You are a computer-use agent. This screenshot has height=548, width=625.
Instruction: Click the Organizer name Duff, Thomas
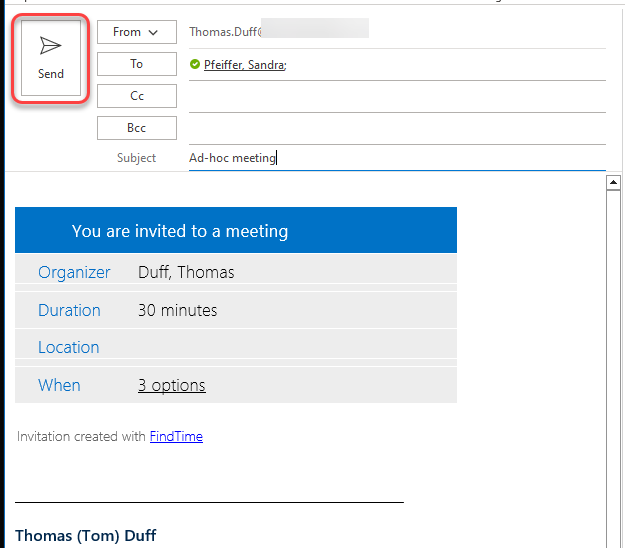click(x=186, y=272)
